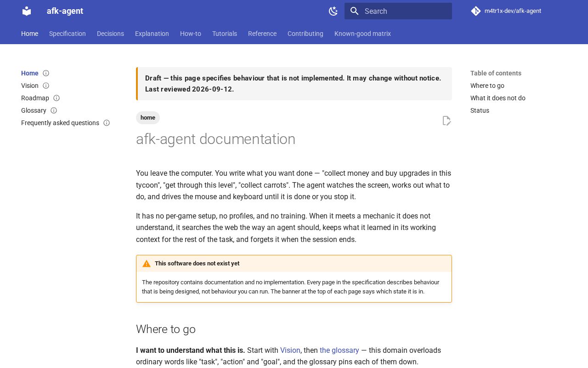Screen dimensions: 588x368
Task: Click info icon beside Roadmap
Action: tap(57, 98)
